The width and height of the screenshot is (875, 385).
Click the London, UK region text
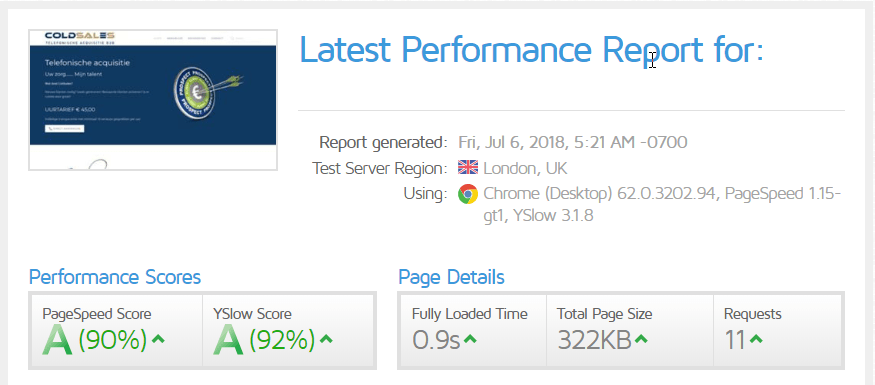point(525,168)
